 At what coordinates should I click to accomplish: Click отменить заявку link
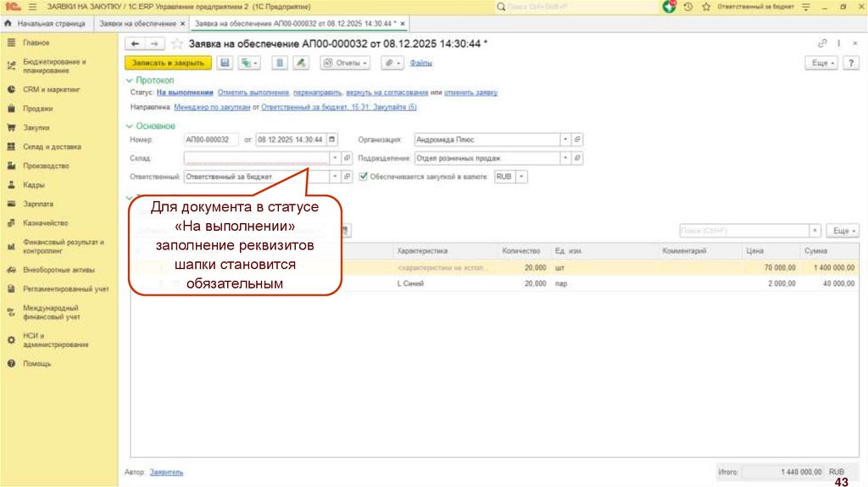(470, 92)
